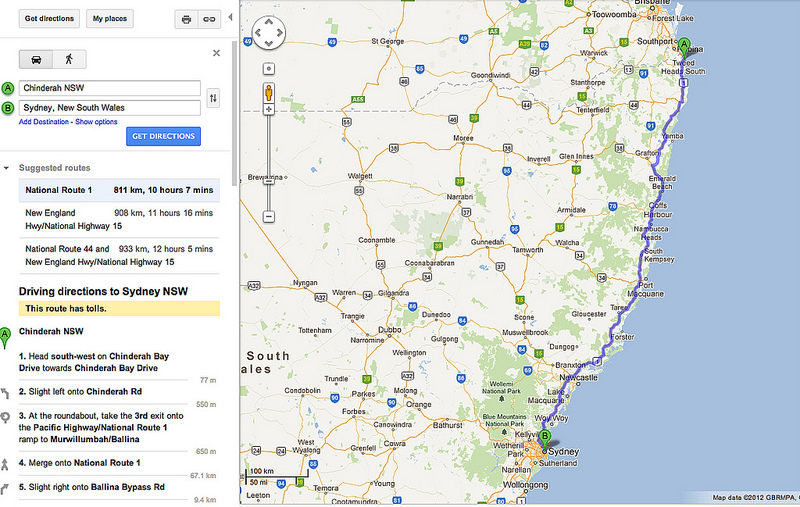The image size is (800, 507).
Task: Click Driving directions to Sydney NSW heading
Action: pyautogui.click(x=104, y=292)
